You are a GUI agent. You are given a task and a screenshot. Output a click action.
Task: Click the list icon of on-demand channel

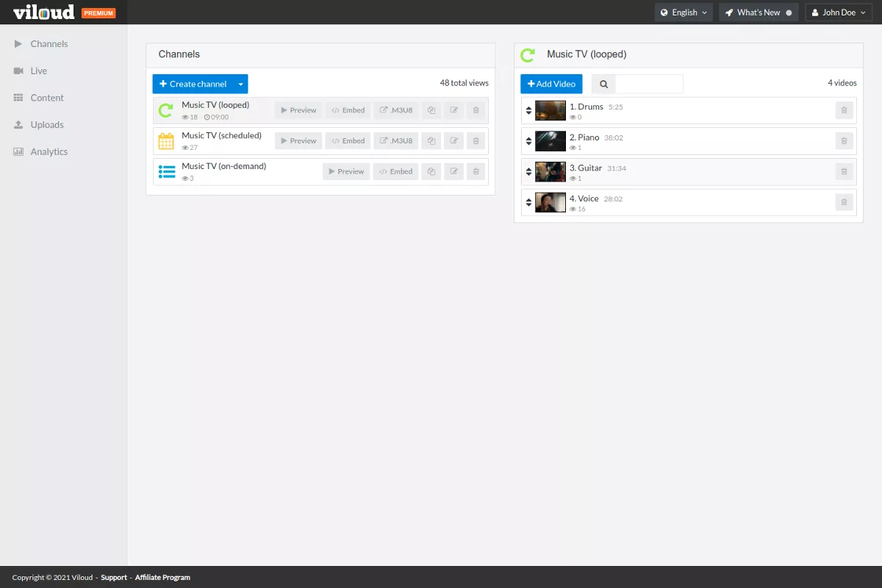coord(167,172)
